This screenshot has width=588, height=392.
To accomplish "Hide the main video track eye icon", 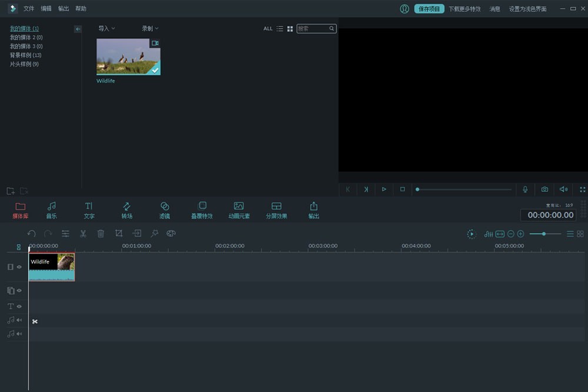I will coord(19,267).
